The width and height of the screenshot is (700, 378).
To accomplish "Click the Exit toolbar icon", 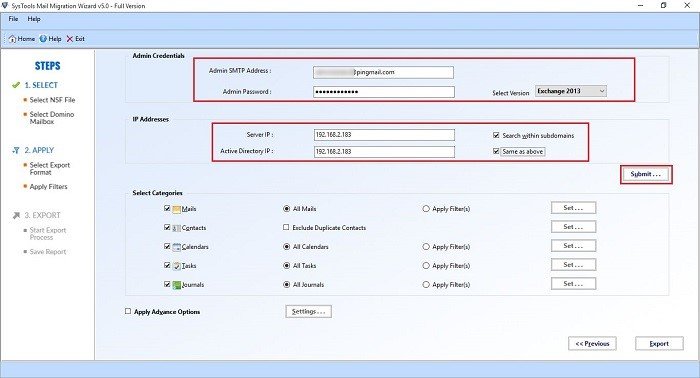I will point(70,39).
